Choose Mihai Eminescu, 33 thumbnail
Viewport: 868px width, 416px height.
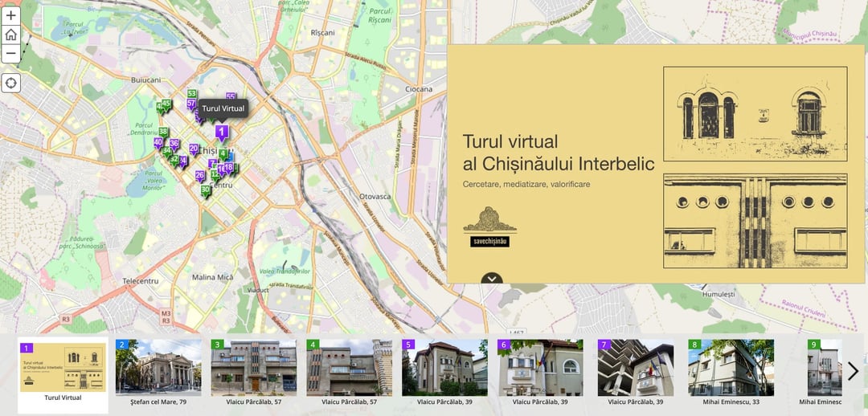[x=731, y=373]
